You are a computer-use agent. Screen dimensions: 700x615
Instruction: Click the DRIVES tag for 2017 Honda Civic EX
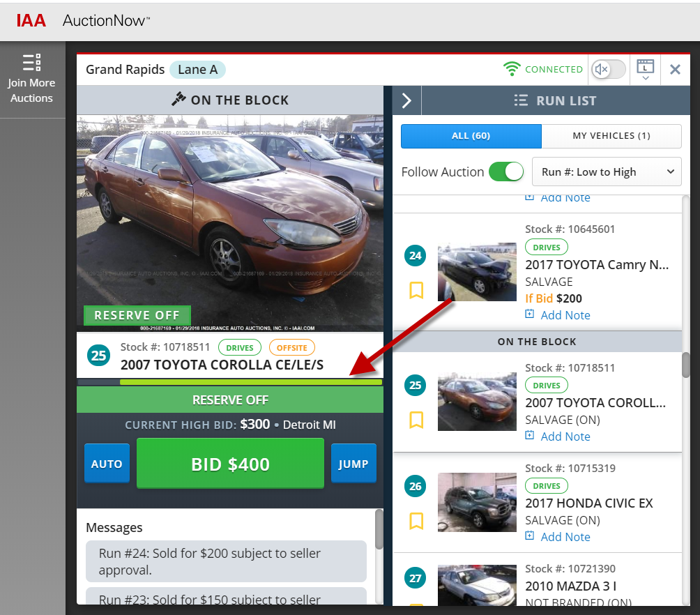tap(547, 486)
